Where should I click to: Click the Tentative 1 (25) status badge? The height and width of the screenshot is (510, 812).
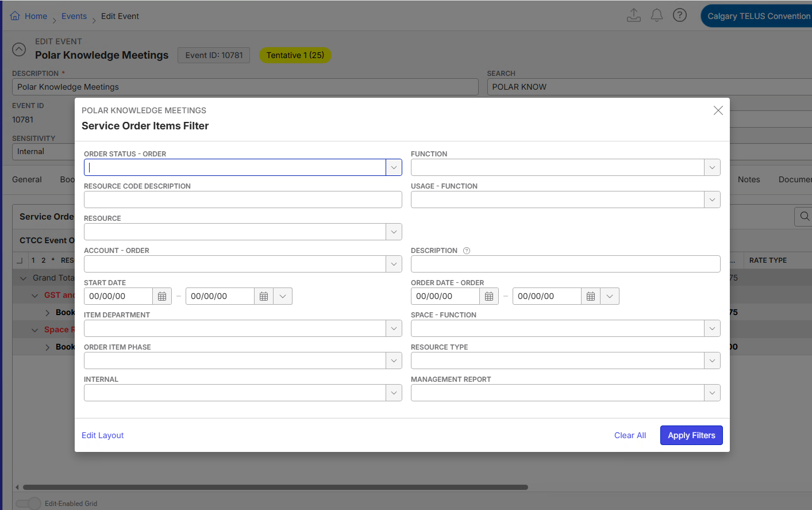[x=295, y=55]
